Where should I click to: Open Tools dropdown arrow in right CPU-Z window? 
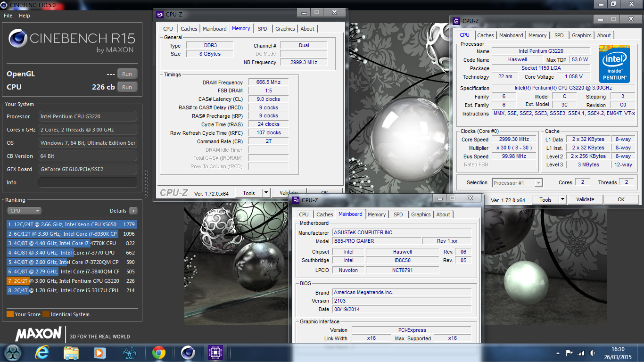tap(562, 199)
